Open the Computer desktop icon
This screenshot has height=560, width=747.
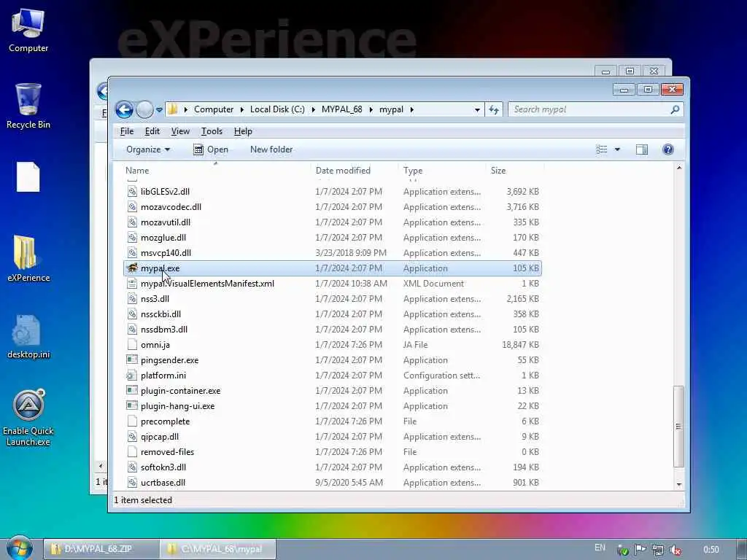[x=28, y=31]
